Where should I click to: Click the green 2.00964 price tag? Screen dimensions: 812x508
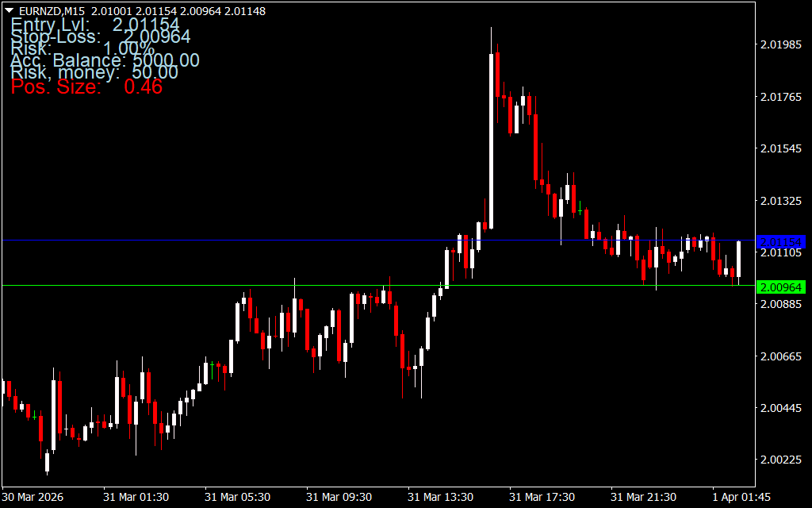(x=781, y=287)
